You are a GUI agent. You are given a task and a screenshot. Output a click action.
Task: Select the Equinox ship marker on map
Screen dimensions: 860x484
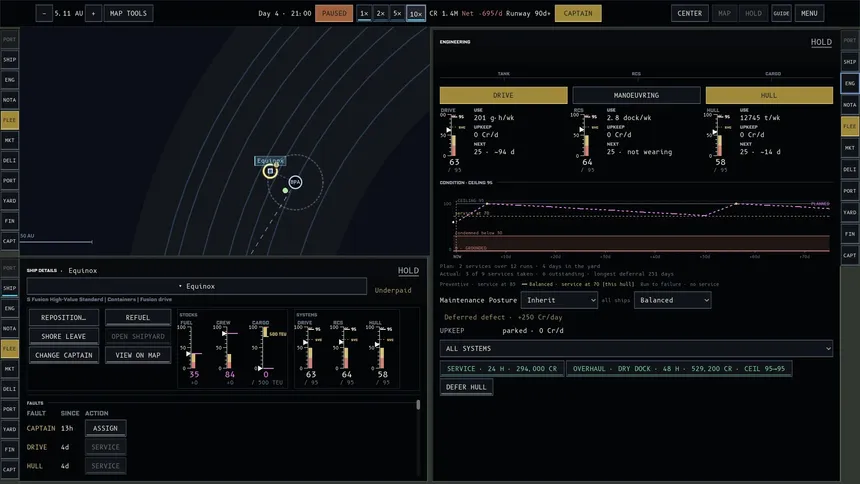tap(270, 171)
